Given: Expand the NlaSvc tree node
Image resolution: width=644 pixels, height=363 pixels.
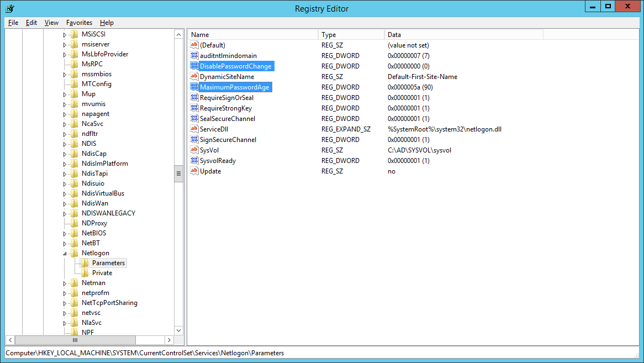Looking at the screenshot, I should point(65,324).
